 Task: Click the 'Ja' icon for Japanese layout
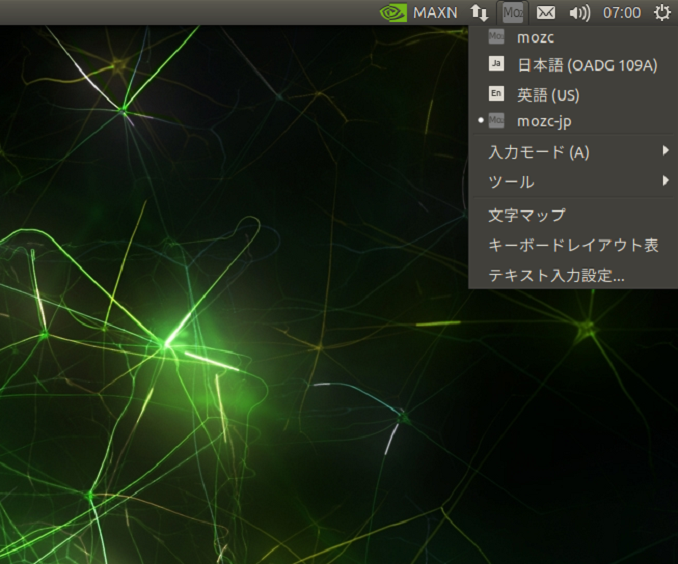click(x=496, y=65)
